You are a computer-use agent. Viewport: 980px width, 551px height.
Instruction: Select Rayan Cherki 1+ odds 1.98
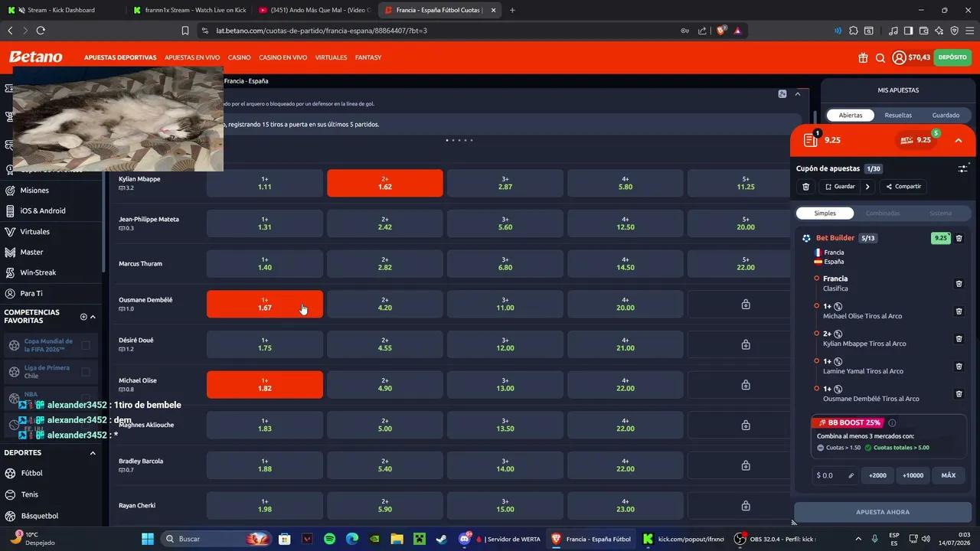[265, 505]
